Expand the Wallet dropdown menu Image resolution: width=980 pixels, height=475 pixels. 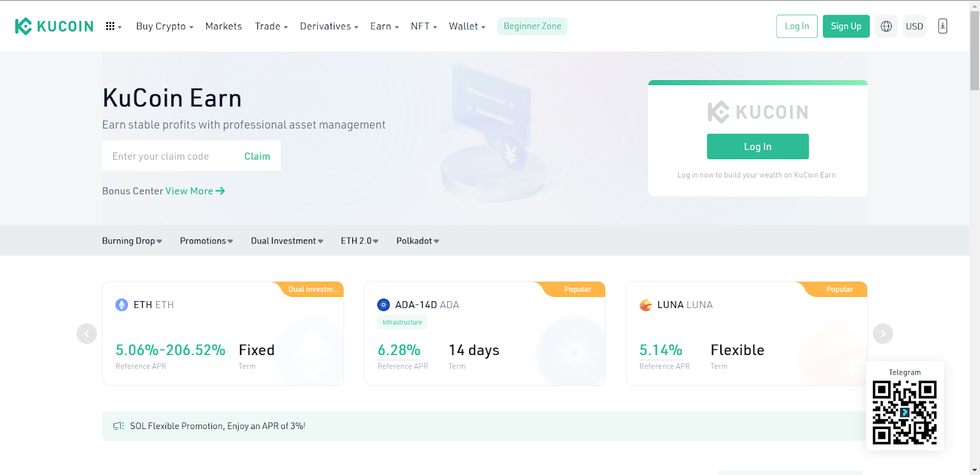(x=467, y=26)
